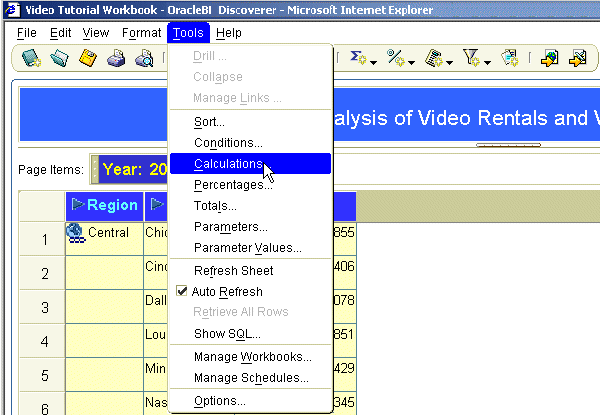The height and width of the screenshot is (415, 600).
Task: Click the Percentages toolbar icon
Action: [395, 58]
